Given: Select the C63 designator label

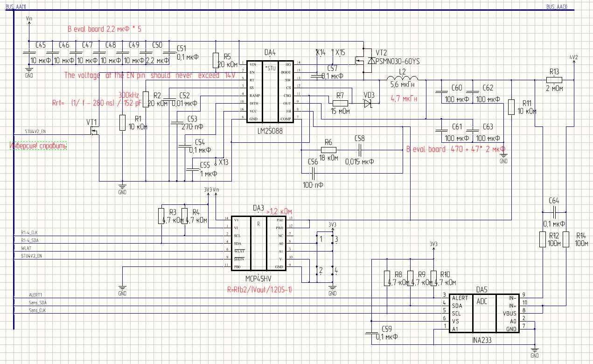Looking at the screenshot, I should tap(488, 126).
